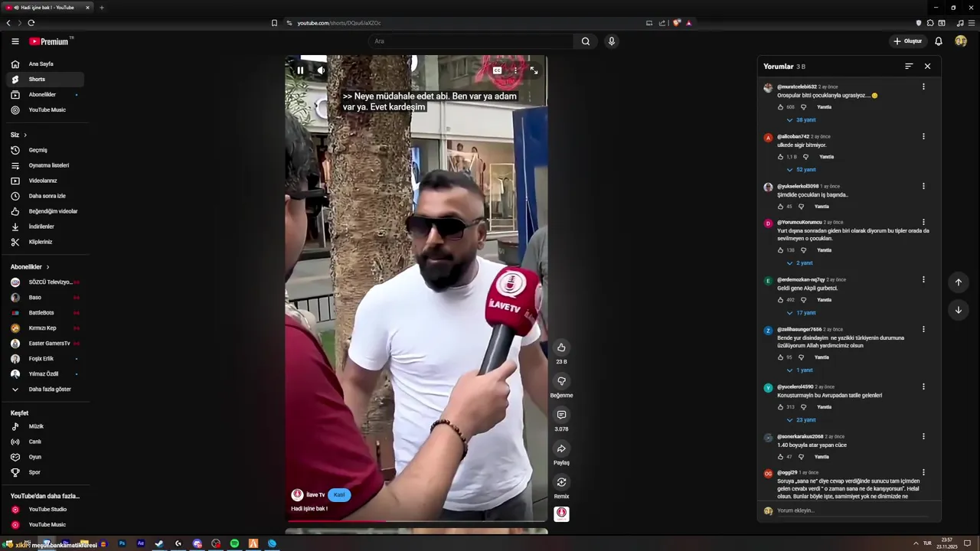
Task: Expand 52 yanıt replies
Action: click(x=801, y=170)
